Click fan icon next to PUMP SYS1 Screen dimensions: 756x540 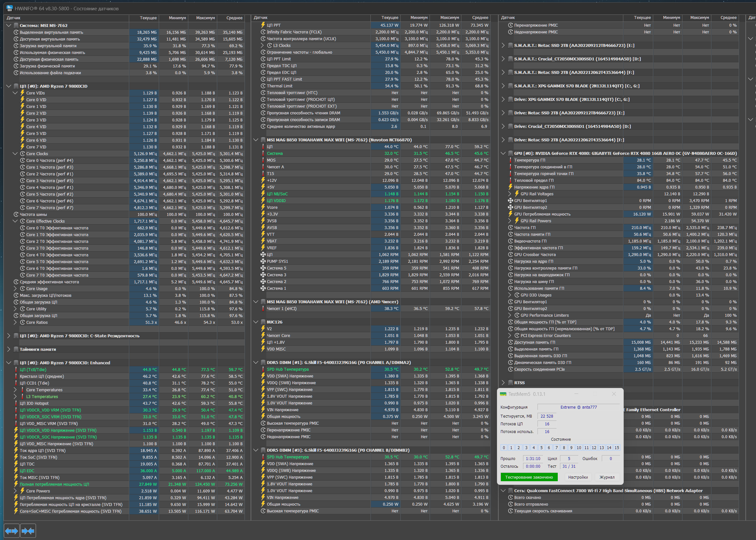(263, 261)
